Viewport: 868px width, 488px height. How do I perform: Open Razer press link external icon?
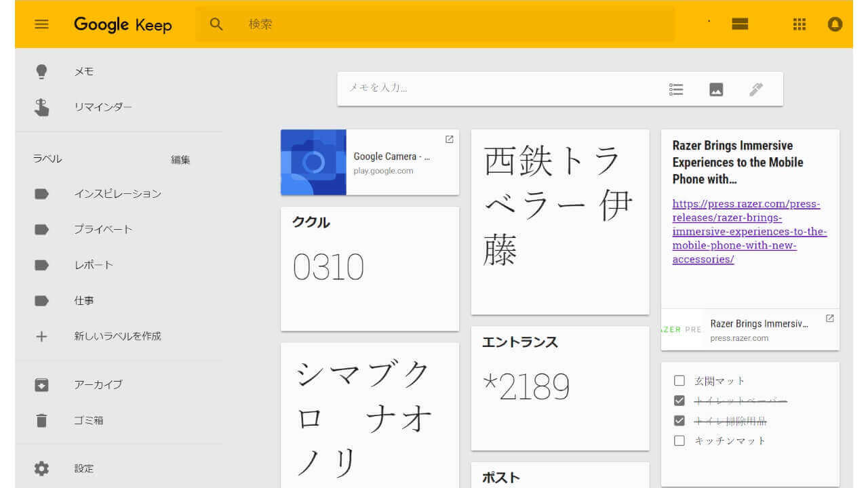pyautogui.click(x=829, y=319)
